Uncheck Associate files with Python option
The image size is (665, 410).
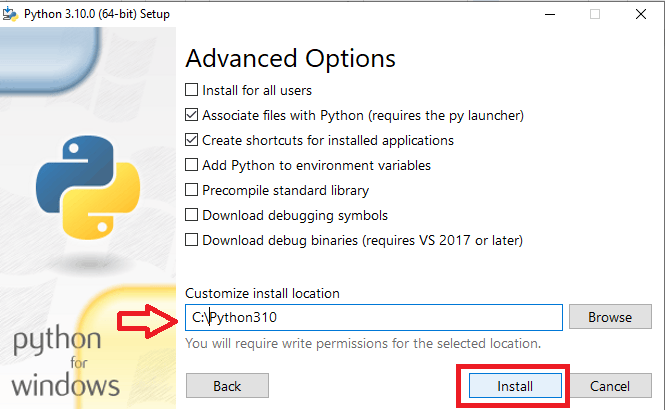(x=191, y=115)
